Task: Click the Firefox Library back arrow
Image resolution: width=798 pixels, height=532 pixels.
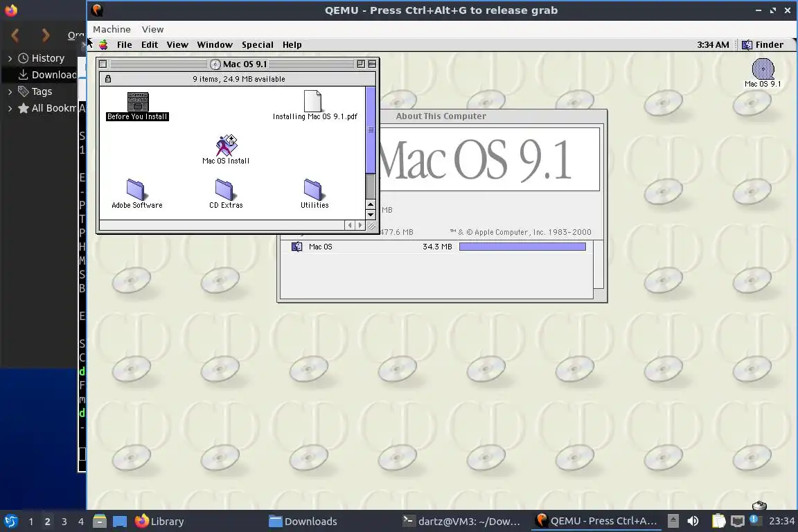Action: tap(15, 35)
